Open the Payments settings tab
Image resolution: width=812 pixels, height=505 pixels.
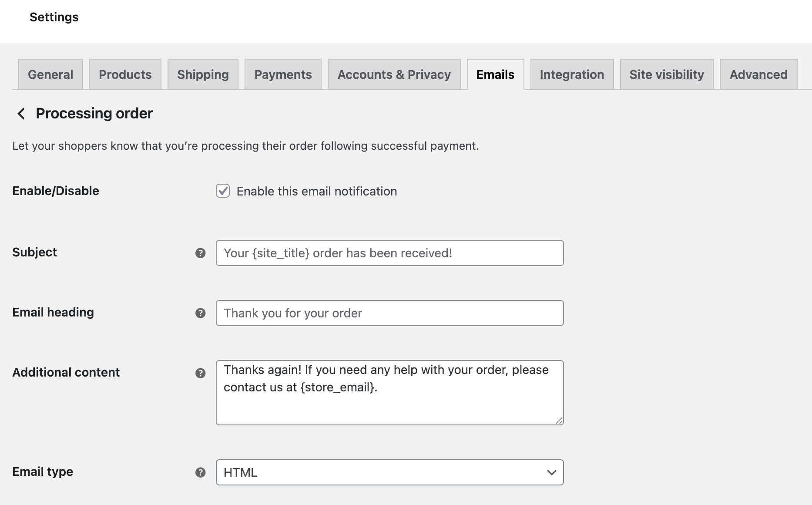coord(283,74)
